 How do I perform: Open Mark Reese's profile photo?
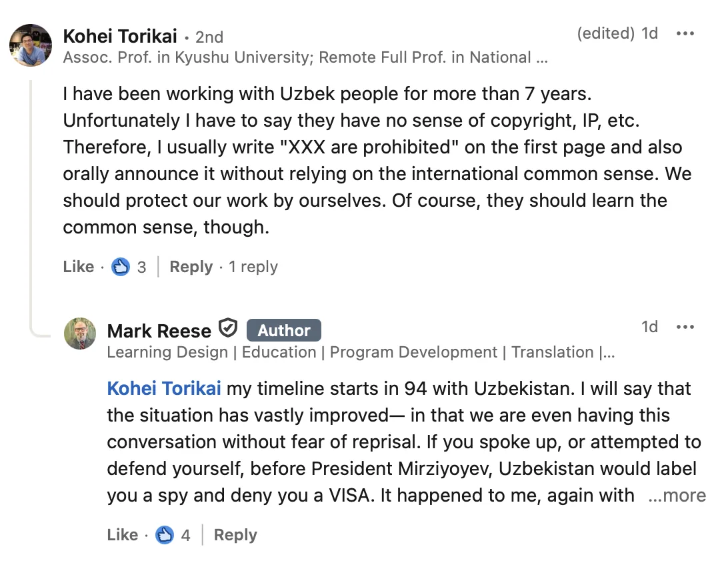[x=80, y=334]
